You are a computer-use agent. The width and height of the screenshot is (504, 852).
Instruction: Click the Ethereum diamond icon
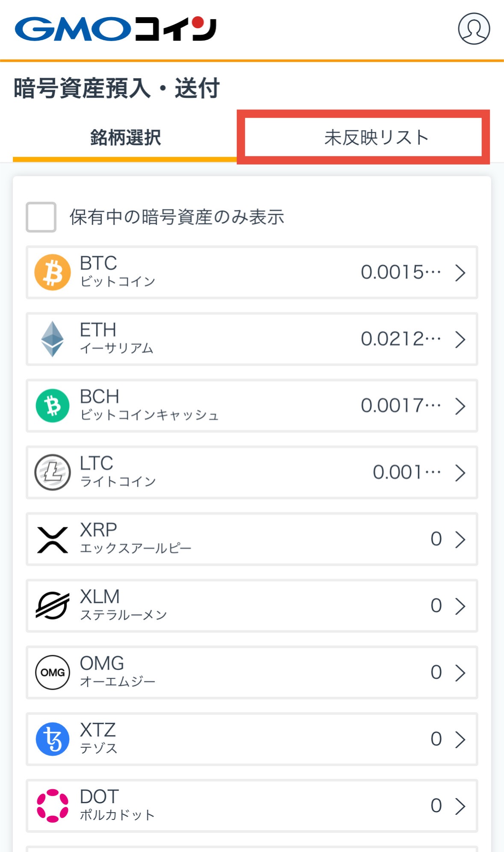tap(53, 339)
